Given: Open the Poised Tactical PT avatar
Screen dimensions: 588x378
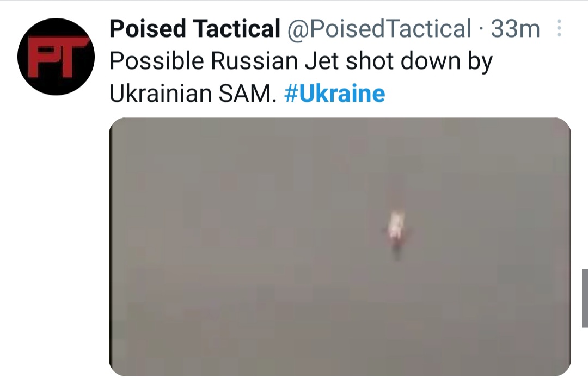Looking at the screenshot, I should point(56,57).
